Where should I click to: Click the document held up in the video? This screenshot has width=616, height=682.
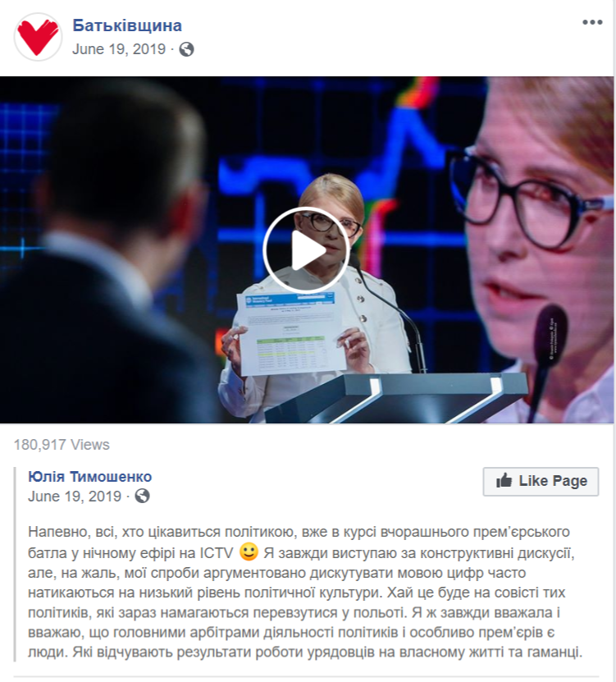coord(286,333)
